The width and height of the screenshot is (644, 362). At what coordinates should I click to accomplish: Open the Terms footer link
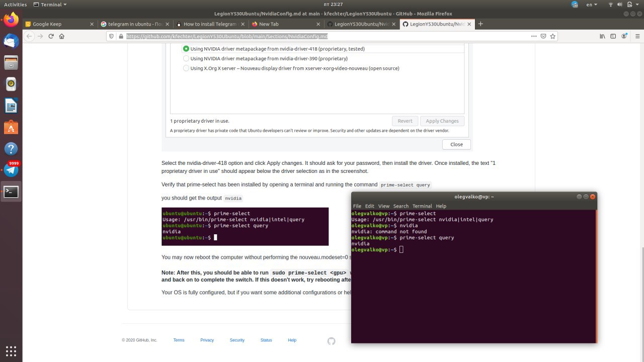[179, 340]
